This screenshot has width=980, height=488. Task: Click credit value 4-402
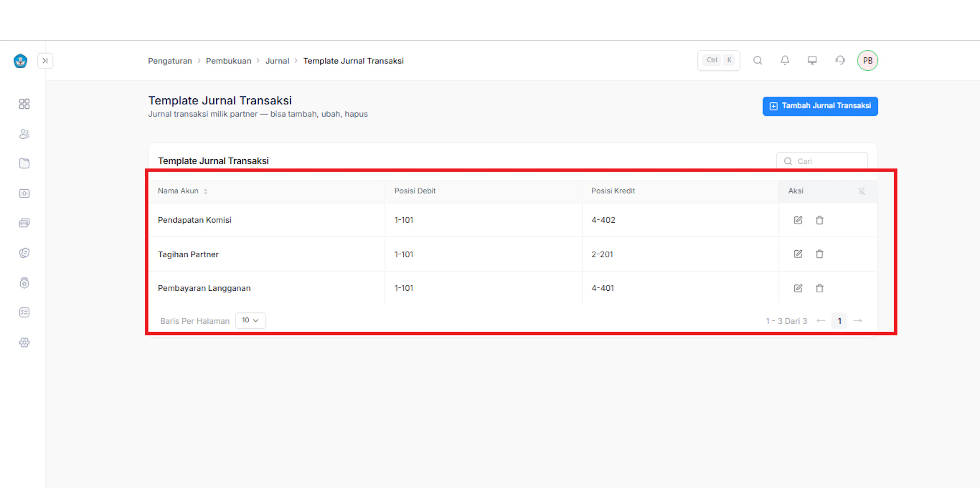click(x=603, y=220)
